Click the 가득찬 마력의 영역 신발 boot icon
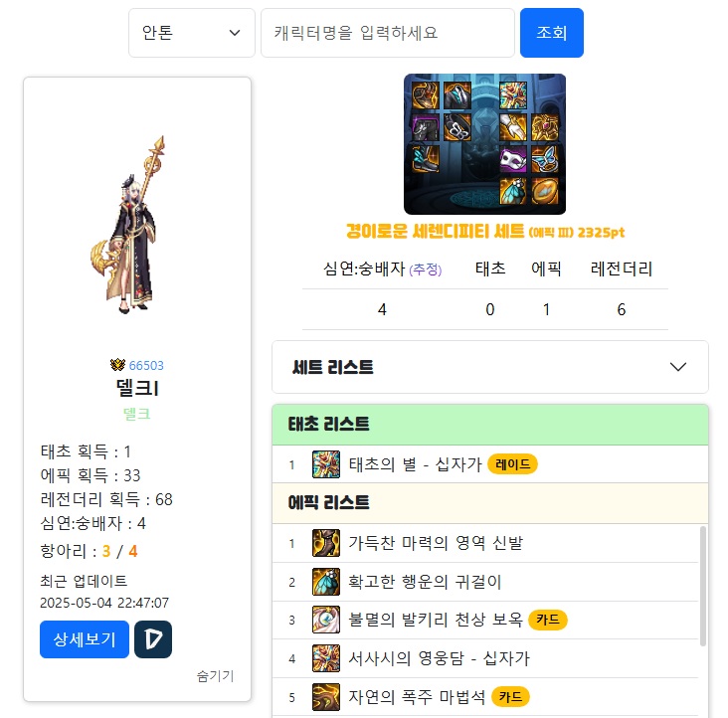Screen dimensions: 728x718 pos(326,543)
